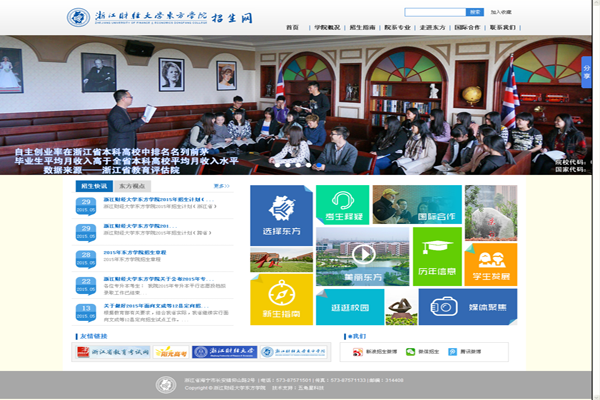This screenshot has width=600, height=400.
Task: Click the Sina Weibo icon
Action: (x=358, y=352)
